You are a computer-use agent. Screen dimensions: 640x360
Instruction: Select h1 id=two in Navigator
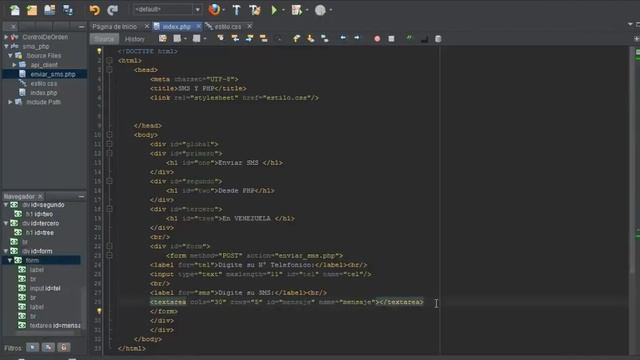[39, 214]
